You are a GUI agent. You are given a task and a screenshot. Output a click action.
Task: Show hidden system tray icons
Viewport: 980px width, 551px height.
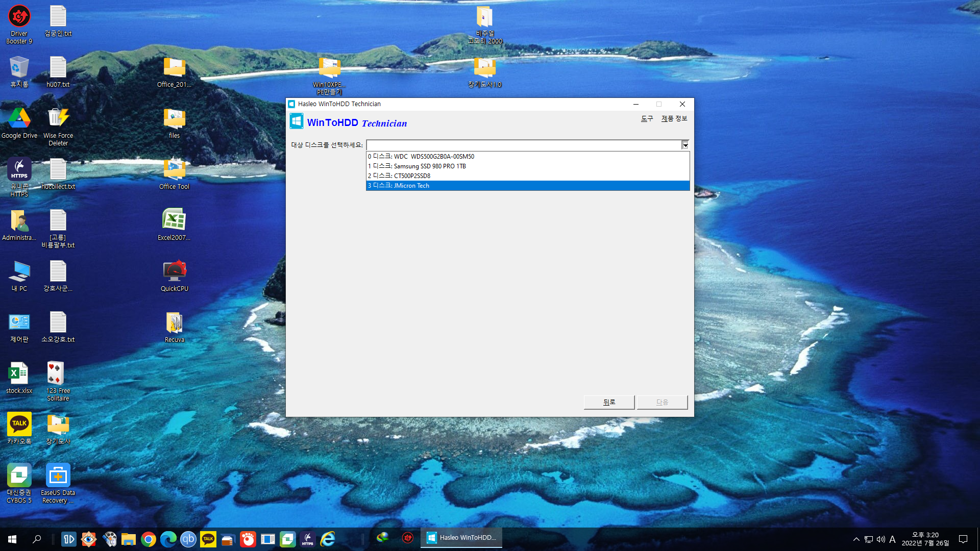pos(856,539)
